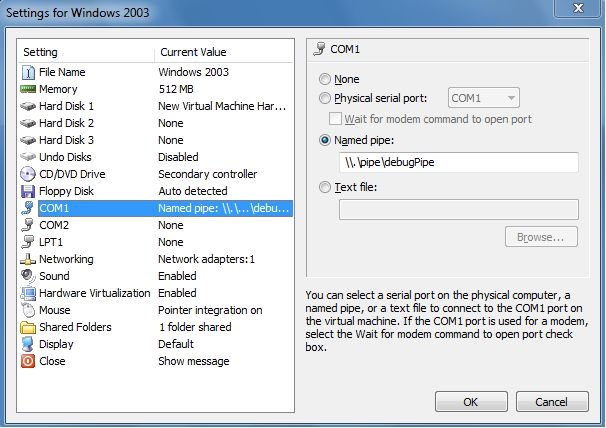The height and width of the screenshot is (428, 606).
Task: Click the Sound speaker icon
Action: click(28, 276)
